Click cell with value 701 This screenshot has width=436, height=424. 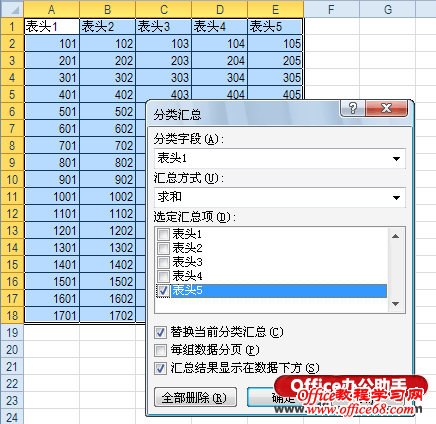[x=52, y=145]
